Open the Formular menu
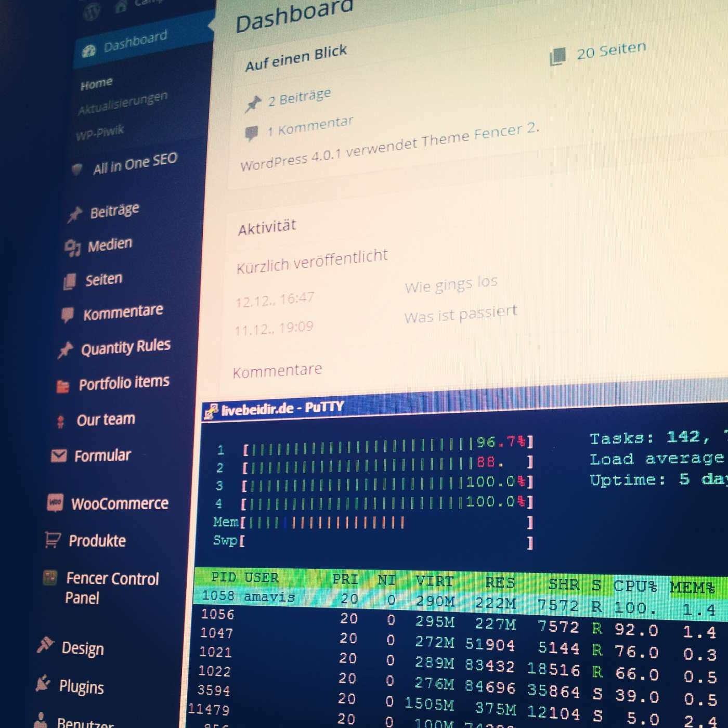This screenshot has width=728, height=728. pyautogui.click(x=102, y=456)
